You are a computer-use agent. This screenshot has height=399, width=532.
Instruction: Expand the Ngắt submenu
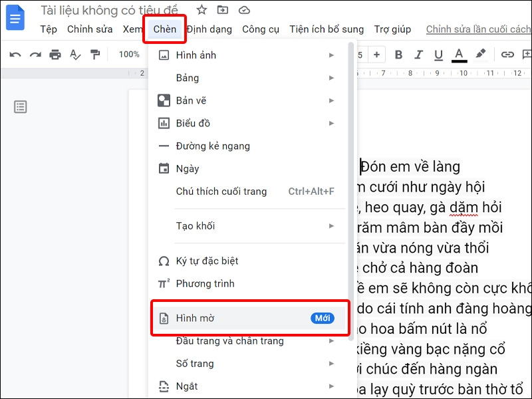tap(248, 386)
